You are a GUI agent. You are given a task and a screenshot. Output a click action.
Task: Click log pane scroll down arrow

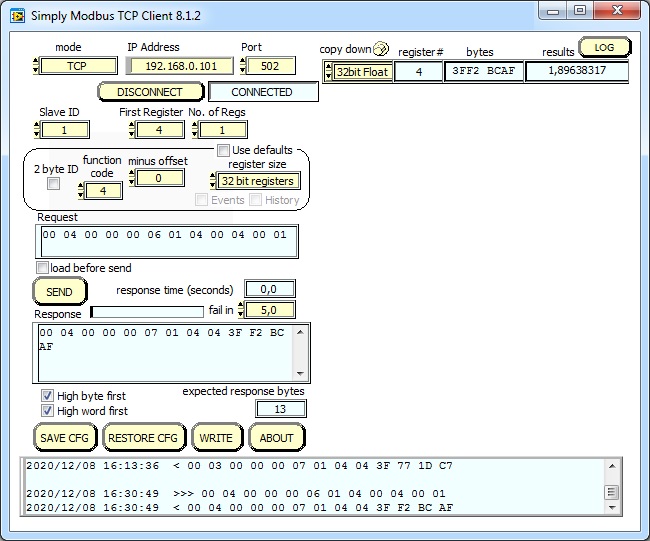coord(612,507)
